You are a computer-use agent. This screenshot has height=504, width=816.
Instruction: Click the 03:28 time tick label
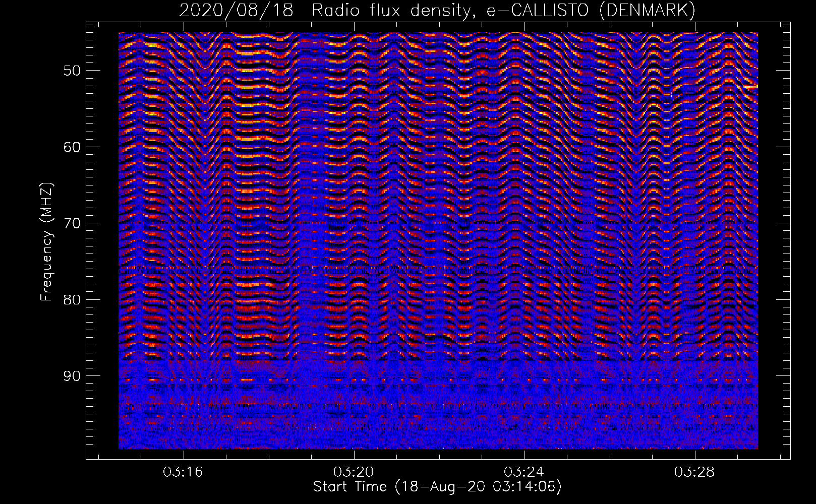pos(694,472)
